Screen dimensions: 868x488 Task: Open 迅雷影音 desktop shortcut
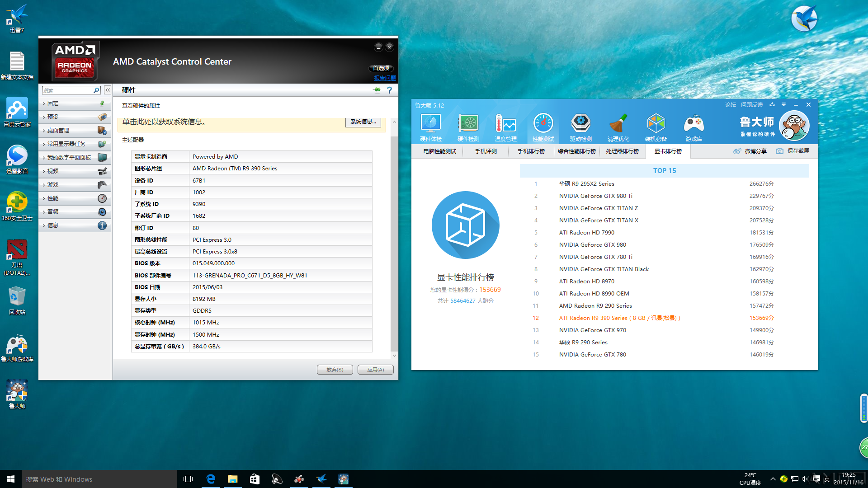click(x=17, y=160)
